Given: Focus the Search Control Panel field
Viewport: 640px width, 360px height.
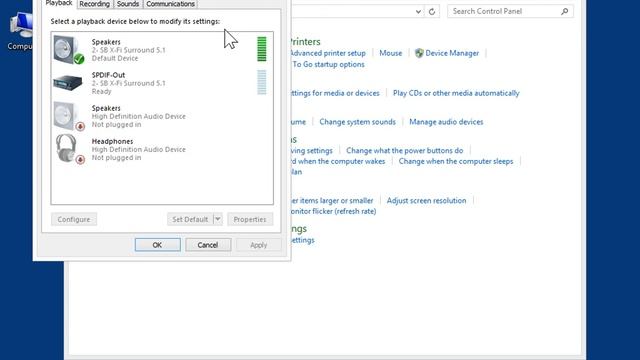Looking at the screenshot, I should coord(510,11).
